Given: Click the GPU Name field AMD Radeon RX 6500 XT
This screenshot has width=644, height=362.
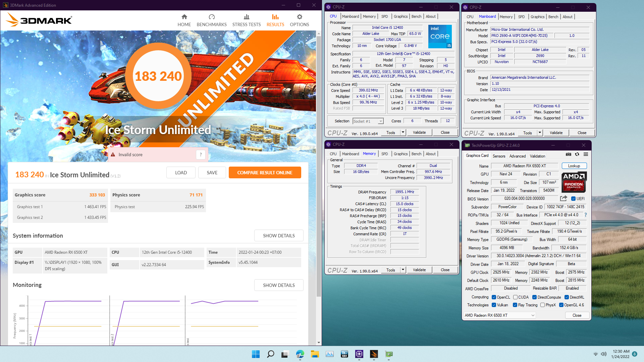Looking at the screenshot, I should pyautogui.click(x=525, y=166).
